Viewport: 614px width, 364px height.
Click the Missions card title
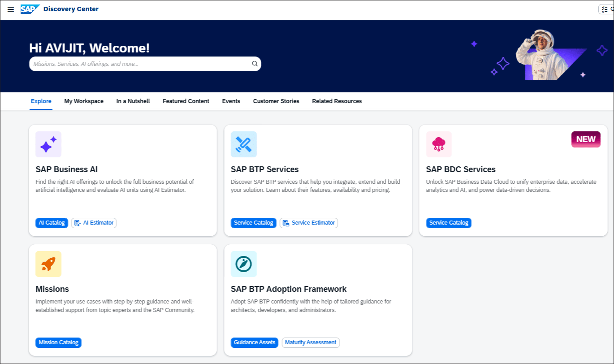coord(52,289)
